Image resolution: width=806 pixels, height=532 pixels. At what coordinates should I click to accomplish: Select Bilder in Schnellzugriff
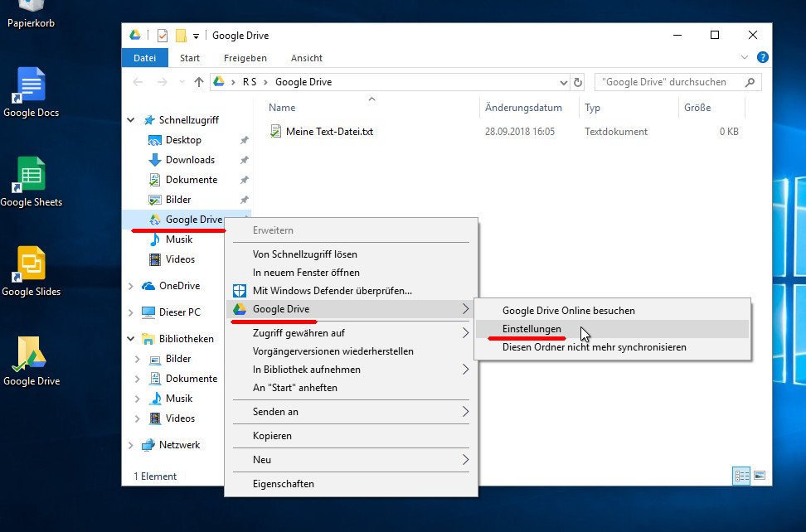(177, 199)
